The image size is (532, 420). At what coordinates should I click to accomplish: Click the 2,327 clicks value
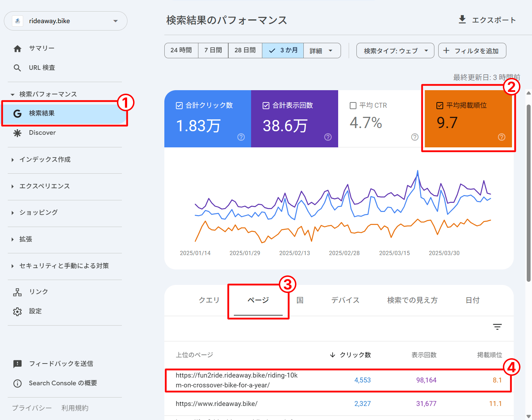pyautogui.click(x=362, y=404)
